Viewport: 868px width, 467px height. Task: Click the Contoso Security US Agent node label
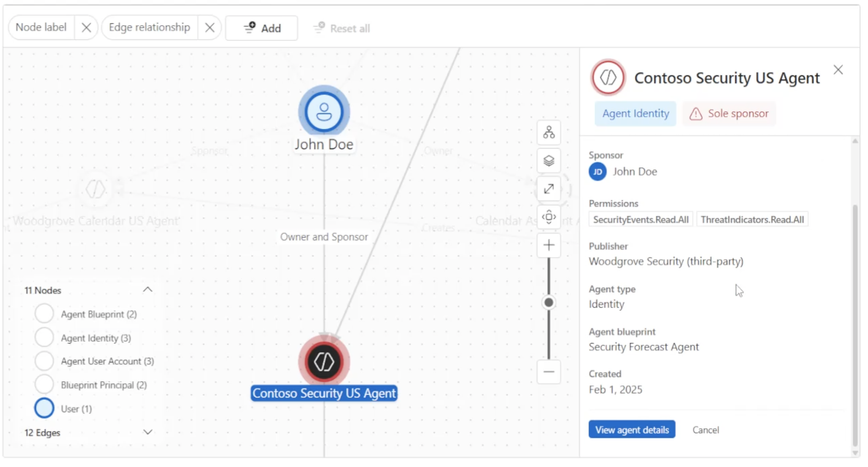tap(324, 393)
